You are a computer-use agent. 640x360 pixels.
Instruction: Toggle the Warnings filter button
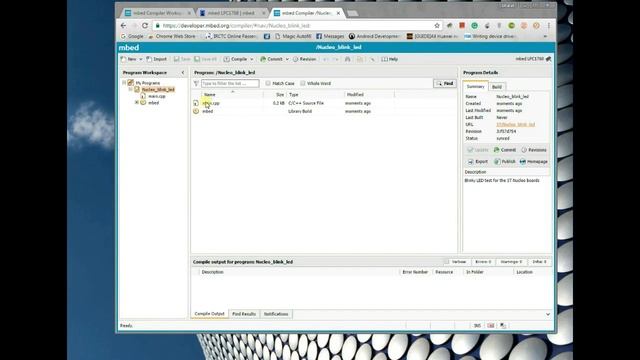pyautogui.click(x=511, y=262)
